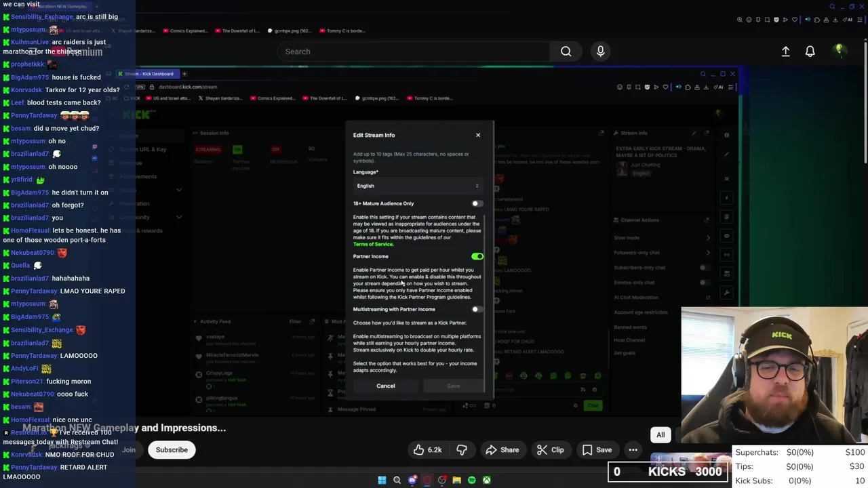Screen dimensions: 868x488
Task: Click the YouTube search magnifier button
Action: [566, 52]
